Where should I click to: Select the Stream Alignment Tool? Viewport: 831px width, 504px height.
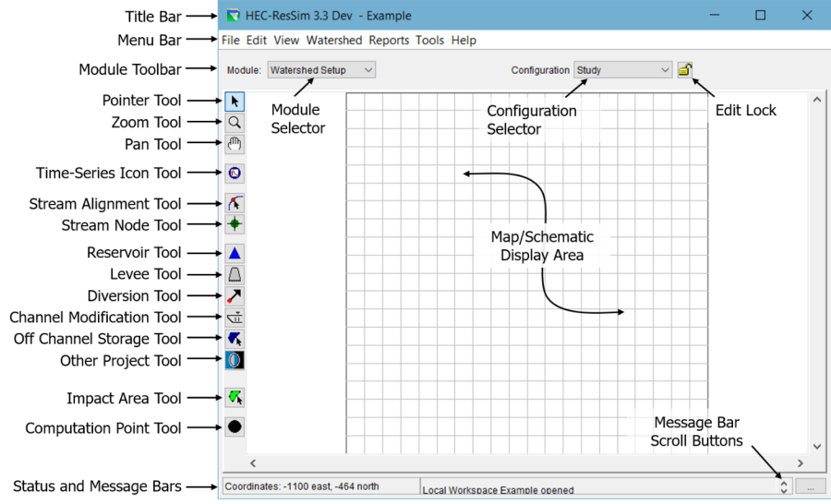click(x=235, y=203)
